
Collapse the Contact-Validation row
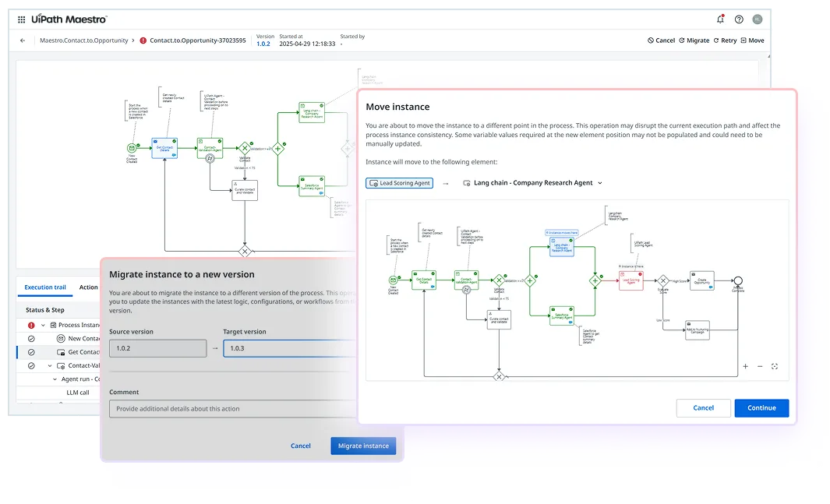pyautogui.click(x=50, y=365)
